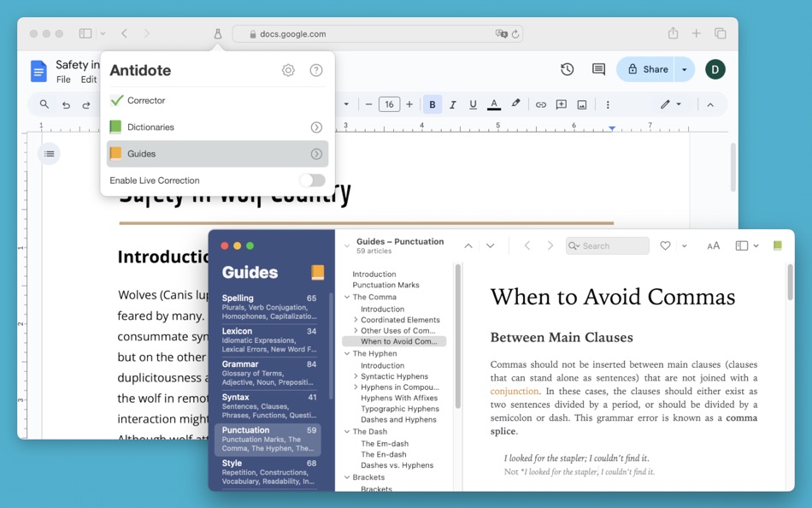Open the editing mode pencil dropdown
Image resolution: width=812 pixels, height=508 pixels.
pyautogui.click(x=671, y=104)
